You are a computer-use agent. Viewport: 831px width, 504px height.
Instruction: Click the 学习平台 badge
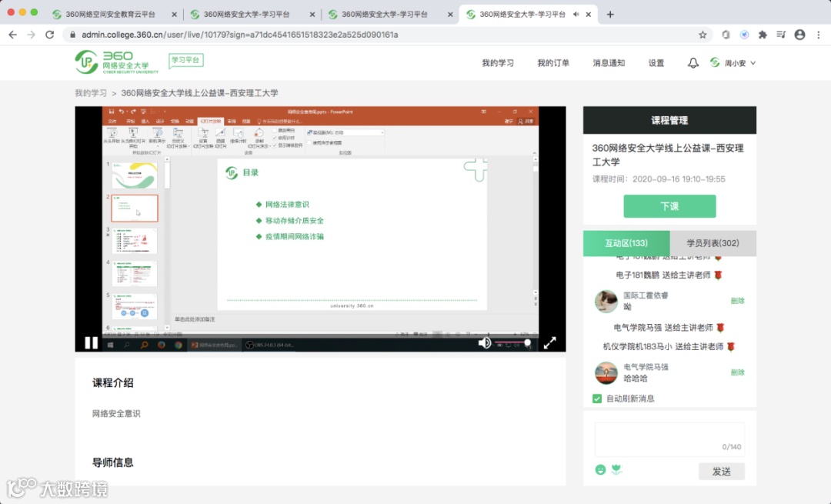(185, 61)
